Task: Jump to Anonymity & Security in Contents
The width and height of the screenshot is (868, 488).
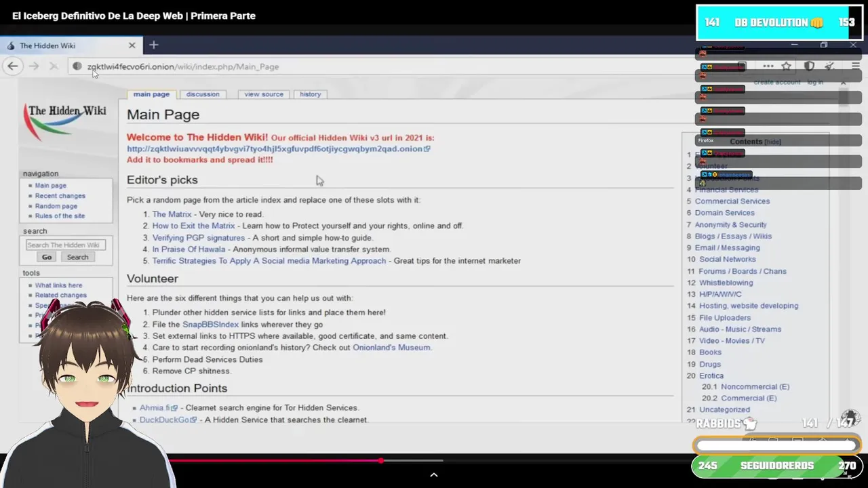Action: 730,225
